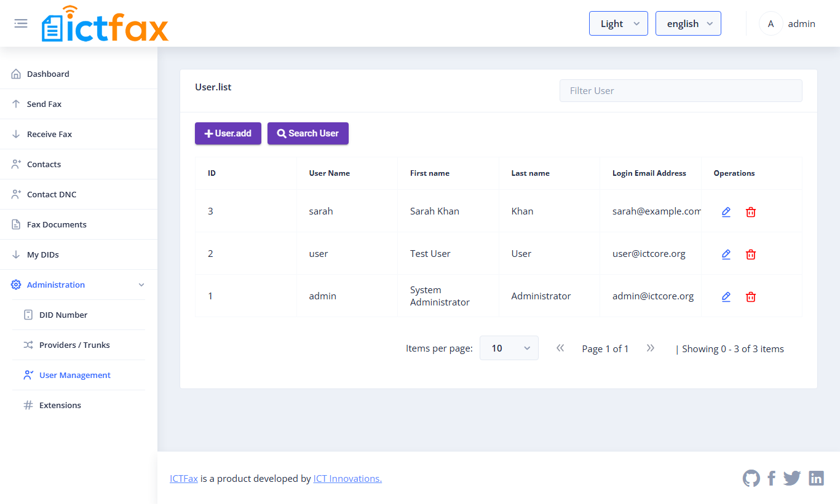Toggle the hamburger sidebar menu icon
840x504 pixels.
(x=21, y=23)
